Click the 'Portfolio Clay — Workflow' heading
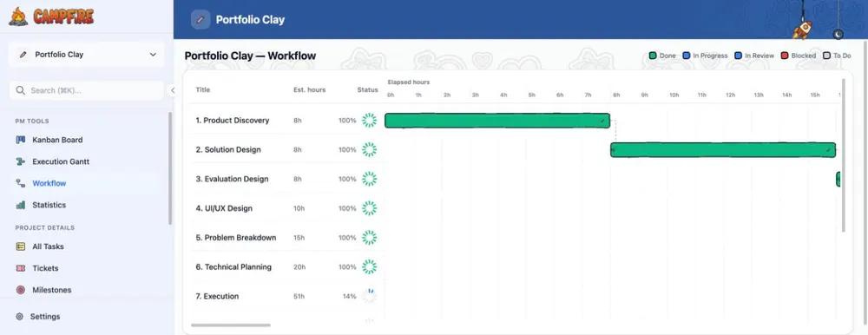Viewport: 868px width, 335px height. click(x=250, y=56)
